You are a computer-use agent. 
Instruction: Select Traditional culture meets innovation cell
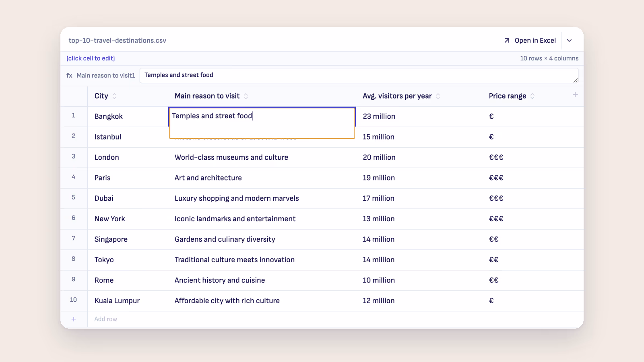262,260
